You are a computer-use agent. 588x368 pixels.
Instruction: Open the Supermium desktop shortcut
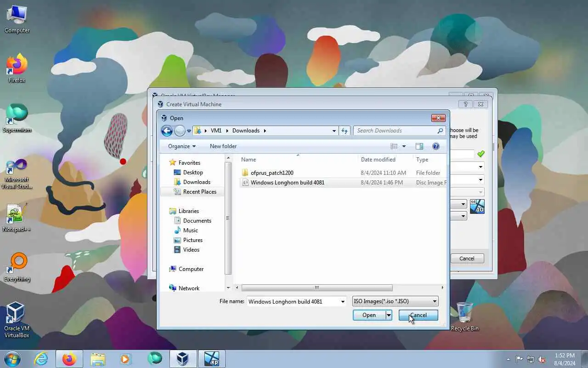point(17,119)
